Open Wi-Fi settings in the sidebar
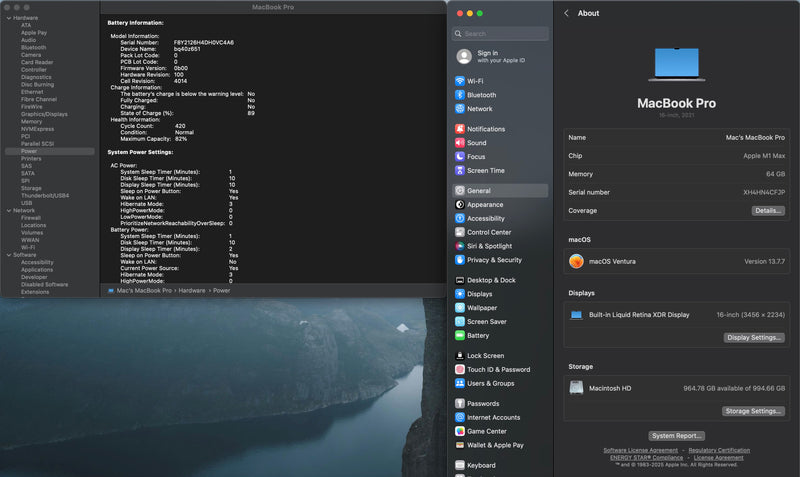The height and width of the screenshot is (477, 800). click(x=474, y=81)
